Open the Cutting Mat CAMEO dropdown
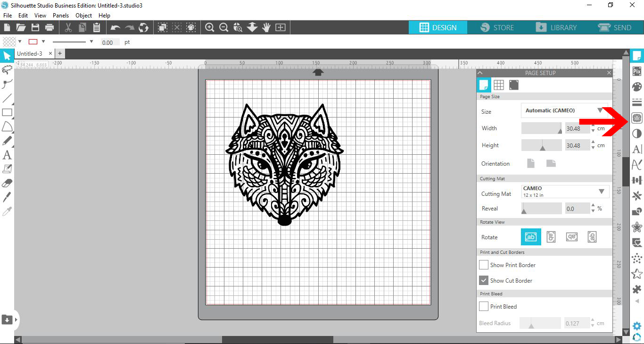 (565, 191)
